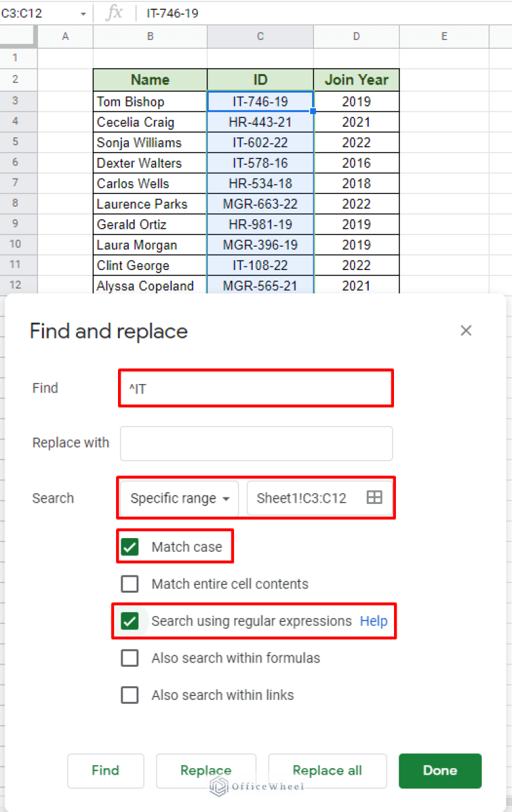This screenshot has width=512, height=812.
Task: Click the Find button
Action: tap(105, 771)
